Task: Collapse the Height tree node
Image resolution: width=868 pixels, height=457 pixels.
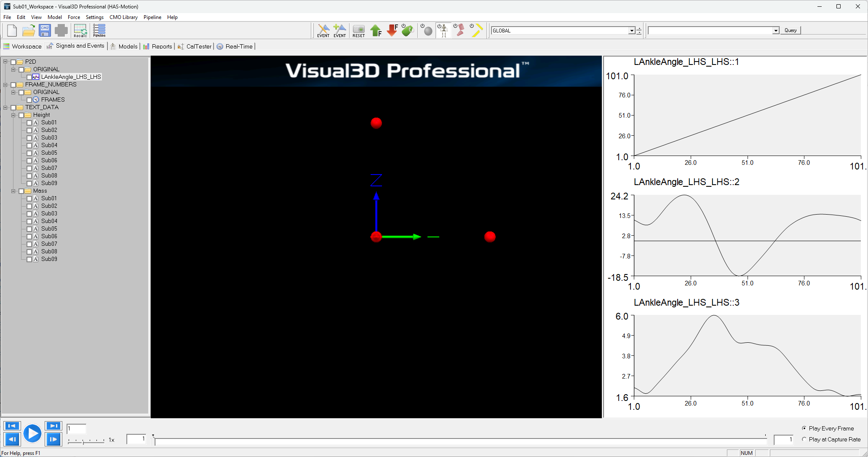Action: [x=13, y=115]
